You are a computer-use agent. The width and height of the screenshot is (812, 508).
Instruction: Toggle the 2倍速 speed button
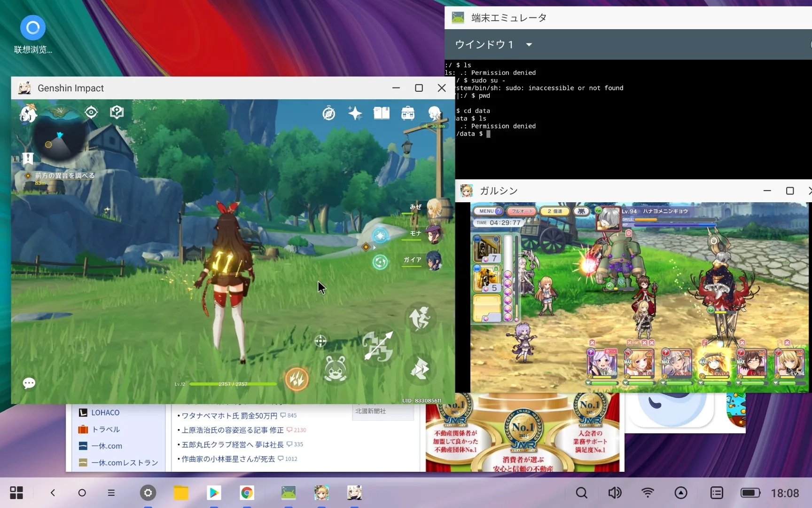[x=554, y=211]
